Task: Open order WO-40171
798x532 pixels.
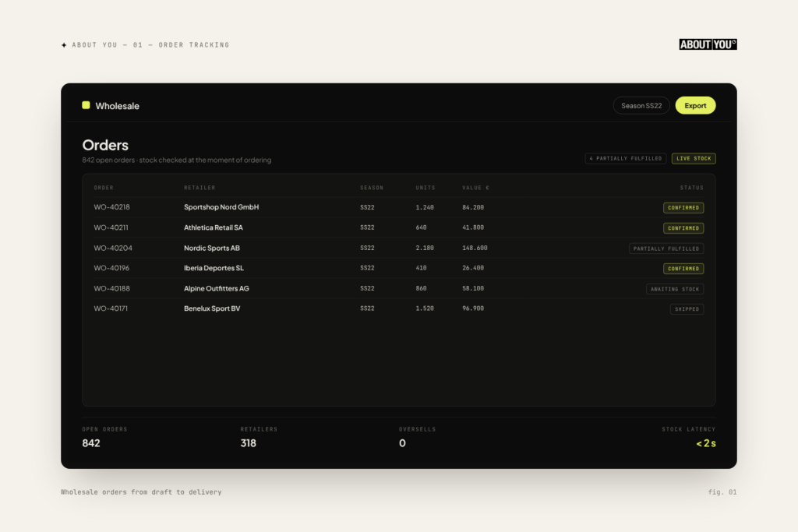Action: tap(111, 308)
